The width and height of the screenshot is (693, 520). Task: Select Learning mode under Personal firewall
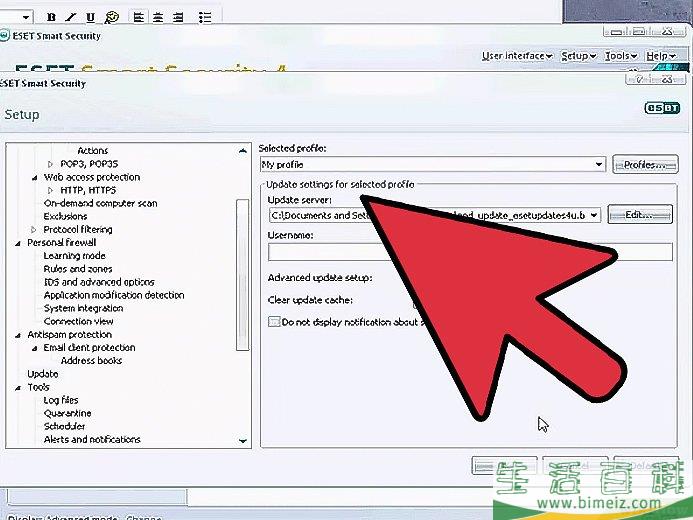tap(74, 256)
